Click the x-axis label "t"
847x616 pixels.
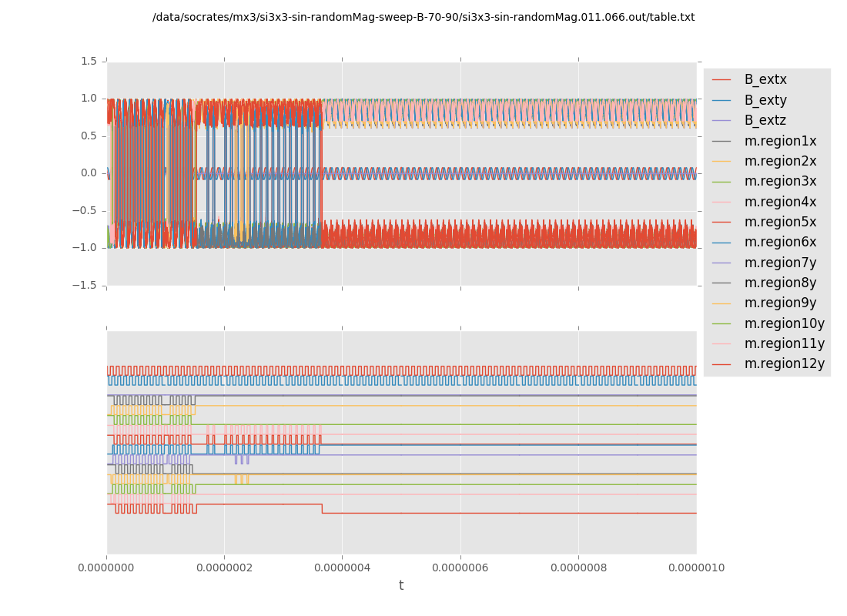click(401, 586)
